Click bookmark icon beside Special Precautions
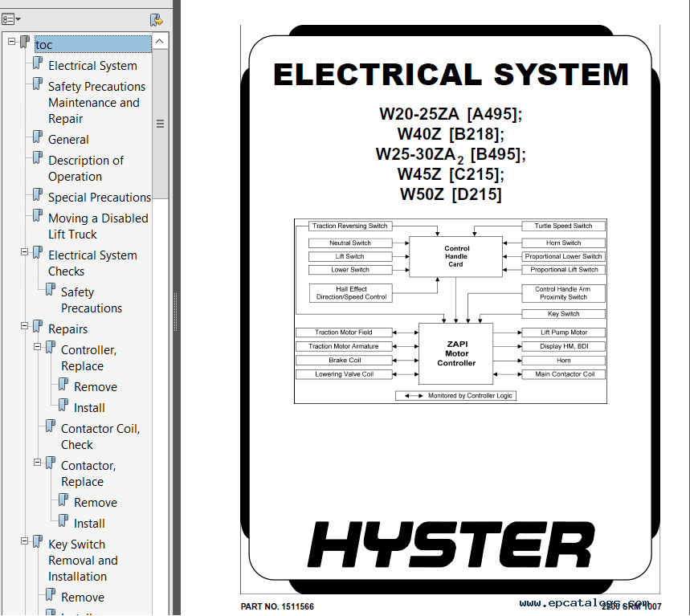 point(38,195)
